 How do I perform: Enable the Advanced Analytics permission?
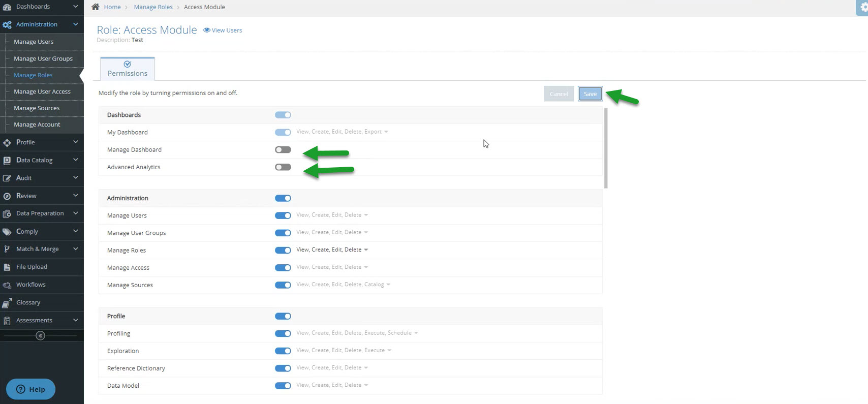pos(283,167)
